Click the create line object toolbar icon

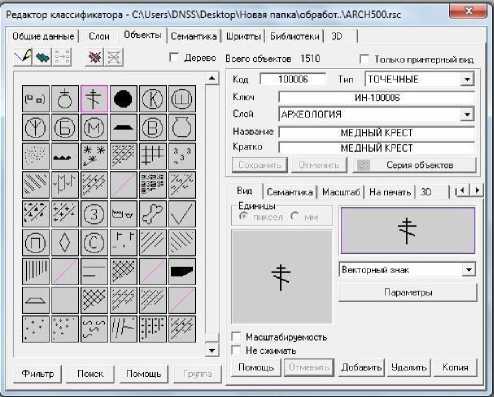pos(23,57)
